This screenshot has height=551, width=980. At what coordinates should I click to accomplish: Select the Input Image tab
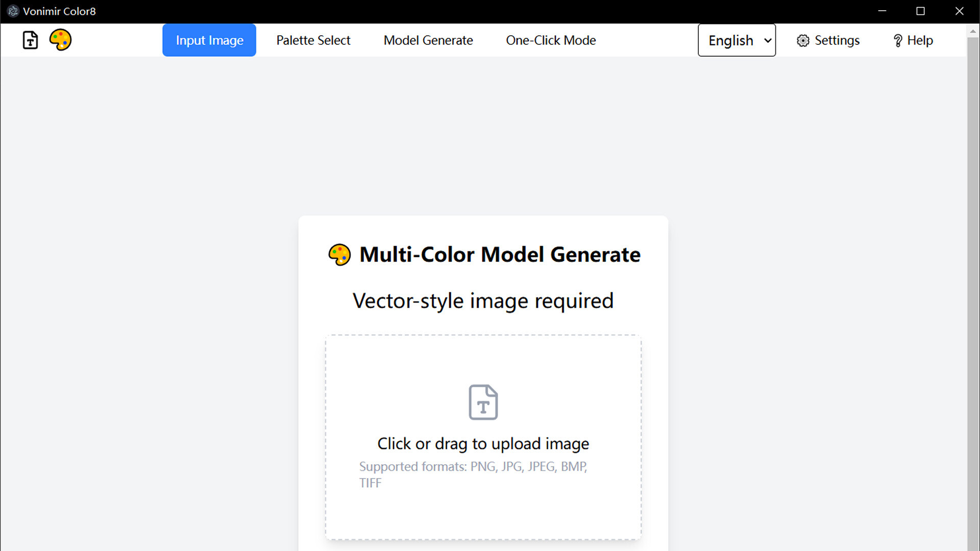[209, 40]
